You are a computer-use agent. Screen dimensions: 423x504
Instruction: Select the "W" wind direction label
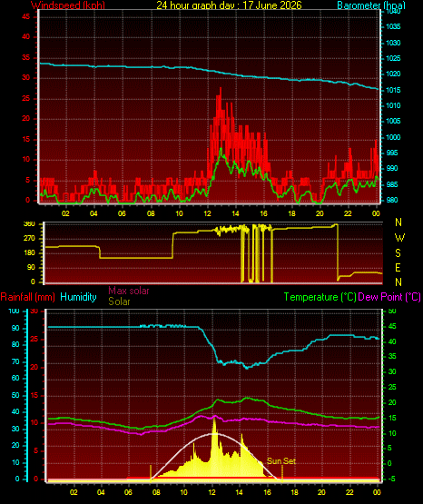(x=399, y=238)
